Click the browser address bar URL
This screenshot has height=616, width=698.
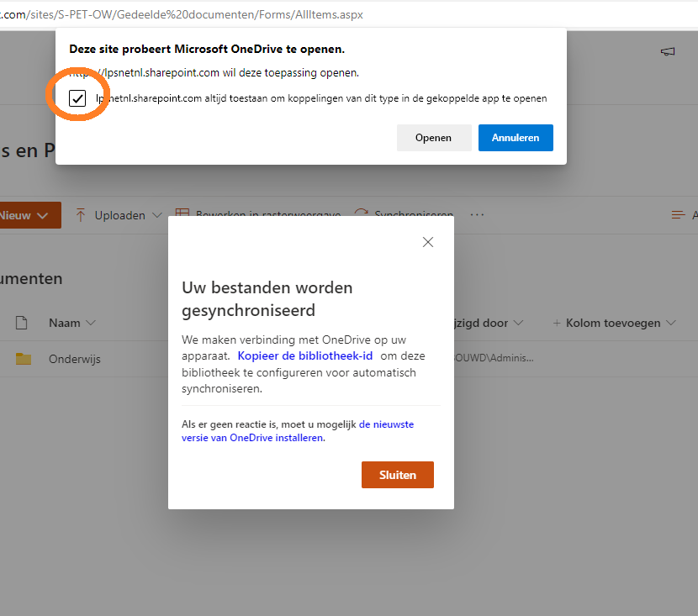point(185,14)
